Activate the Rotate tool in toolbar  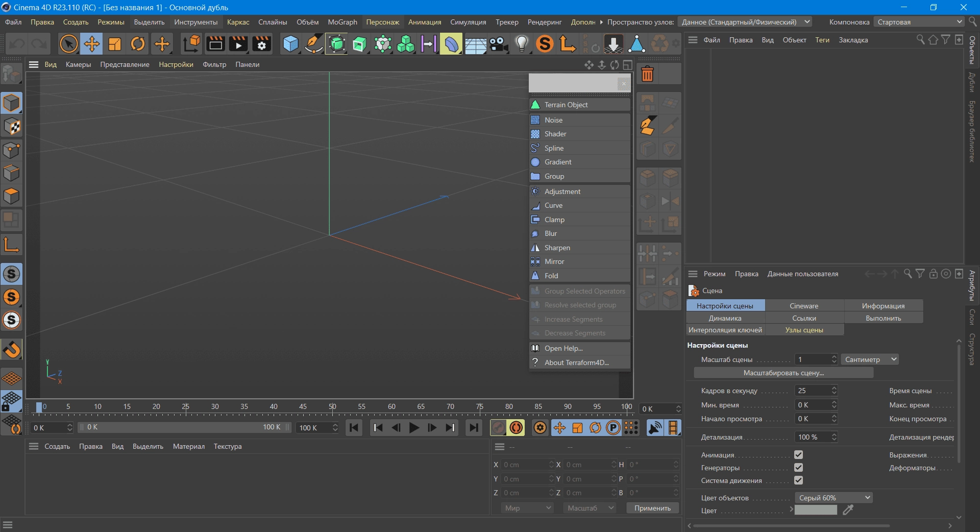(x=138, y=44)
